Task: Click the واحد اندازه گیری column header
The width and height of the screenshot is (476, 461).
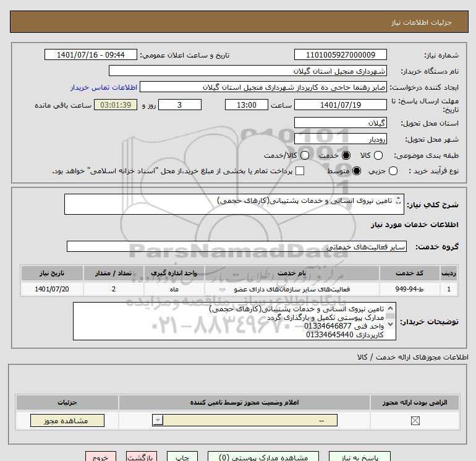Action: (x=174, y=273)
